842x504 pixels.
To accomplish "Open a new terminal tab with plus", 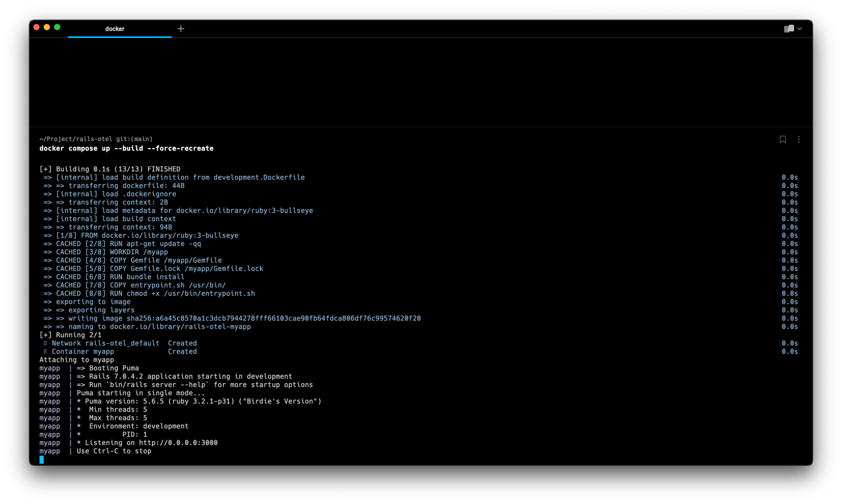I will click(x=180, y=29).
